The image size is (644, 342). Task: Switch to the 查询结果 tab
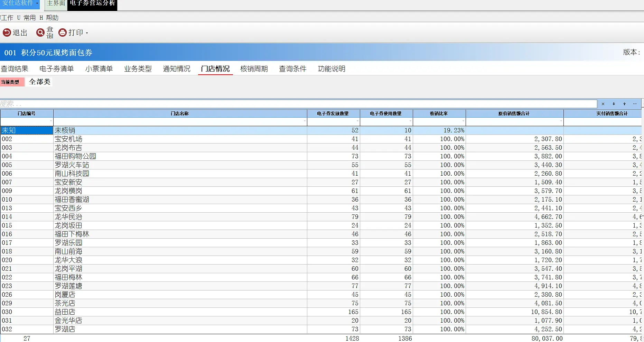15,69
